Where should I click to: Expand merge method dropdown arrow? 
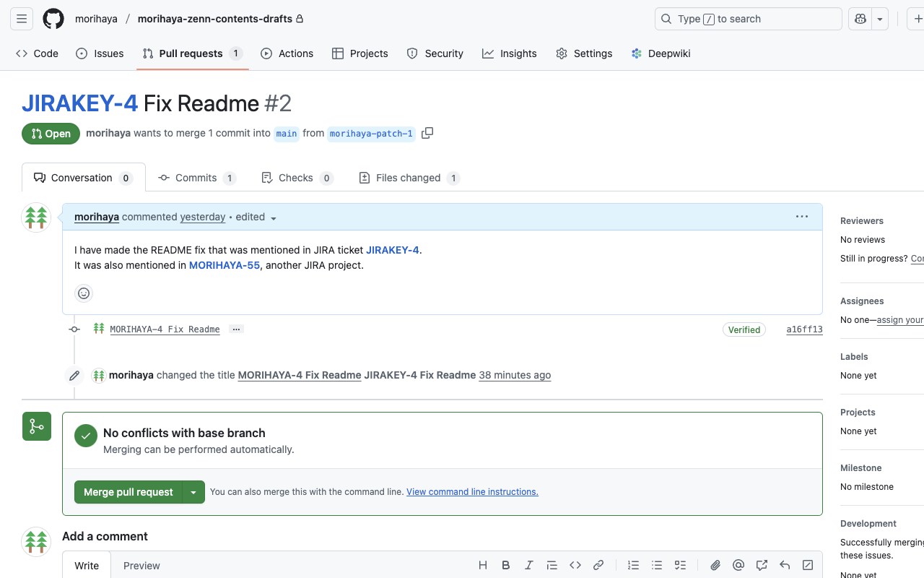click(193, 492)
